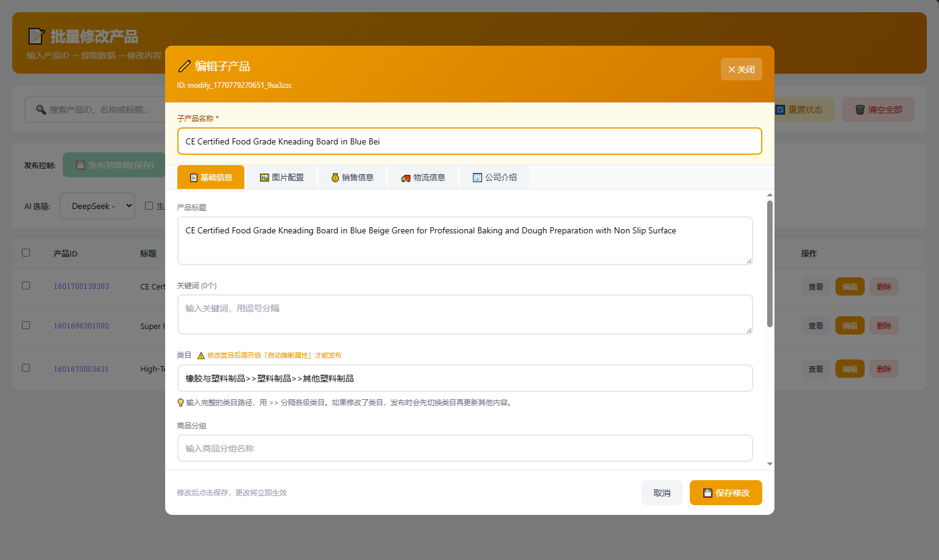Check the row checkbox for product 1601696301092
Viewport: 939px width, 560px height.
26,325
